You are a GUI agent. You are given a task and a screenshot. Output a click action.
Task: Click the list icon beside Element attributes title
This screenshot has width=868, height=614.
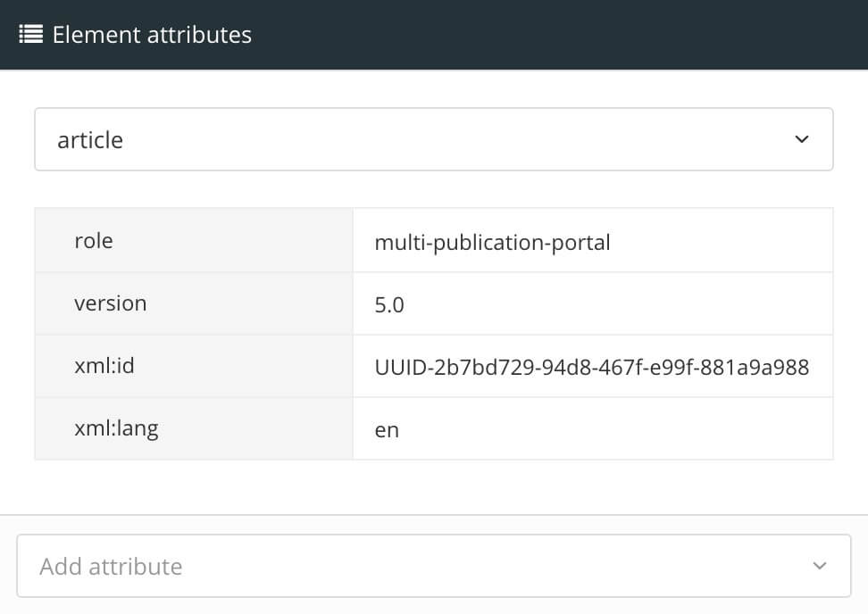[29, 34]
